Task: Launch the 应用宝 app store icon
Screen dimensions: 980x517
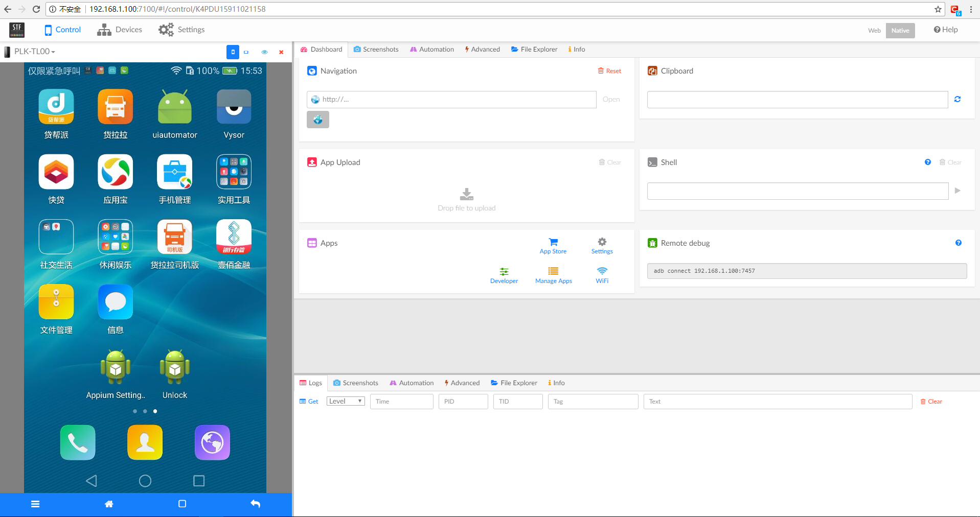Action: [x=116, y=172]
